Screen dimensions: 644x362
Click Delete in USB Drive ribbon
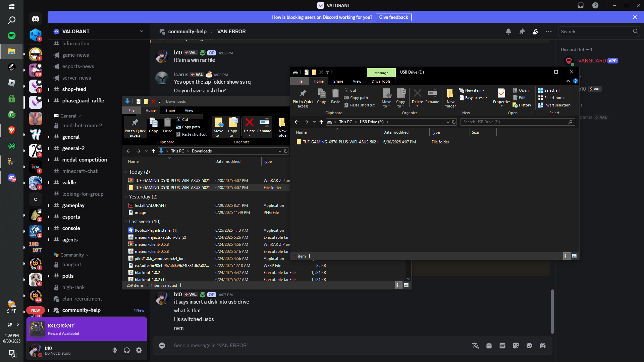pos(417,98)
